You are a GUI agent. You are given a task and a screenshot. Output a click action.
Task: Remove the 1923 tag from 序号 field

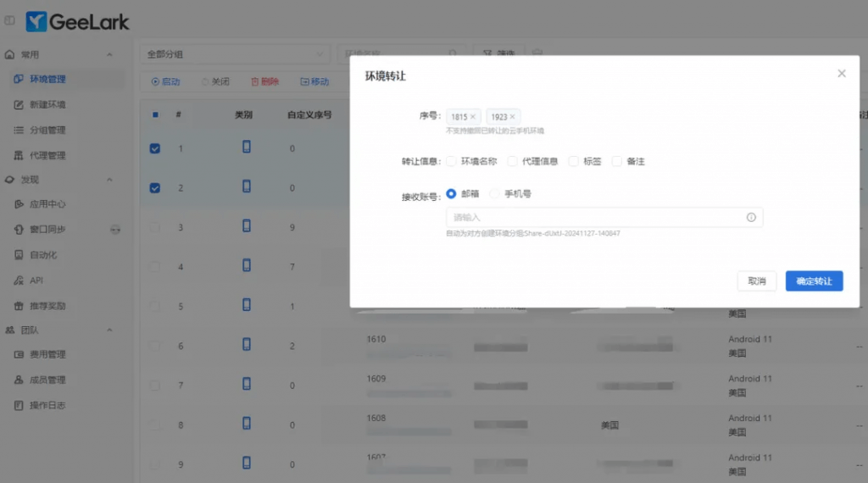click(x=512, y=117)
